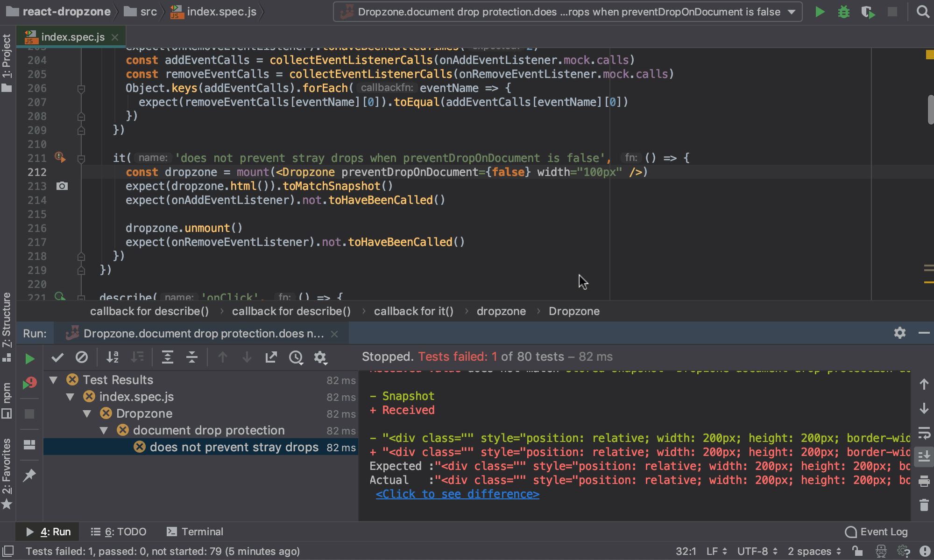Collapse the document drop protection node

point(105,430)
